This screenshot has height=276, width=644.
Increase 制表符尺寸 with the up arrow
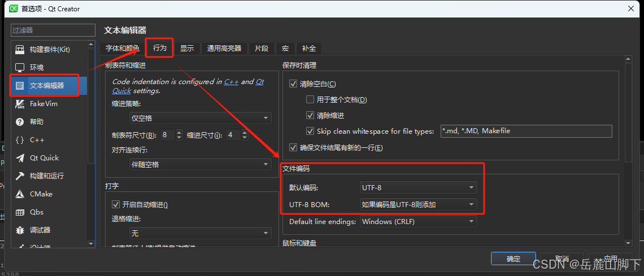179,132
